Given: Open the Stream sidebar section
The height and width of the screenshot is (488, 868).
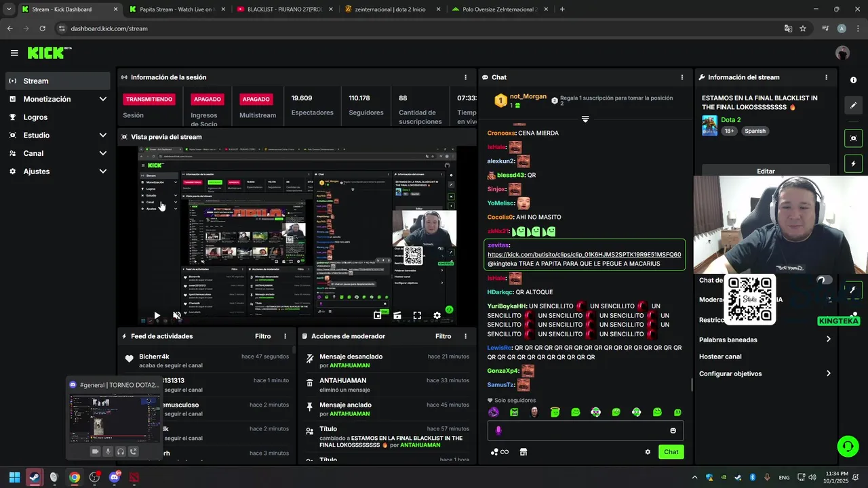Looking at the screenshot, I should coord(58,81).
